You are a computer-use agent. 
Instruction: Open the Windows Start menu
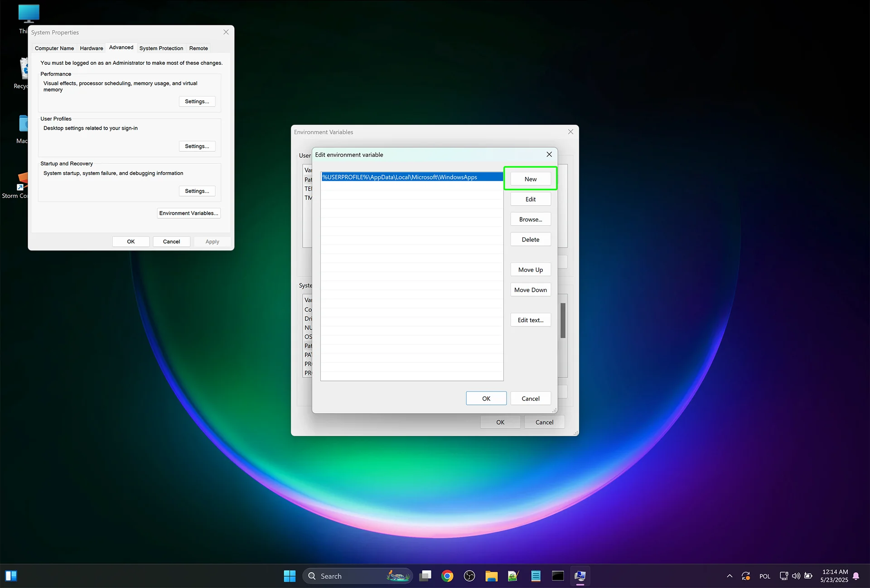point(290,576)
